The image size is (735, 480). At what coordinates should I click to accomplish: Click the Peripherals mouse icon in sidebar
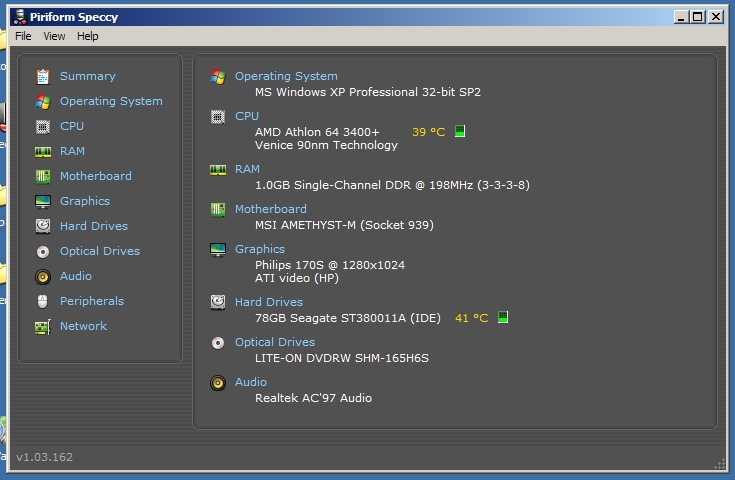[43, 301]
